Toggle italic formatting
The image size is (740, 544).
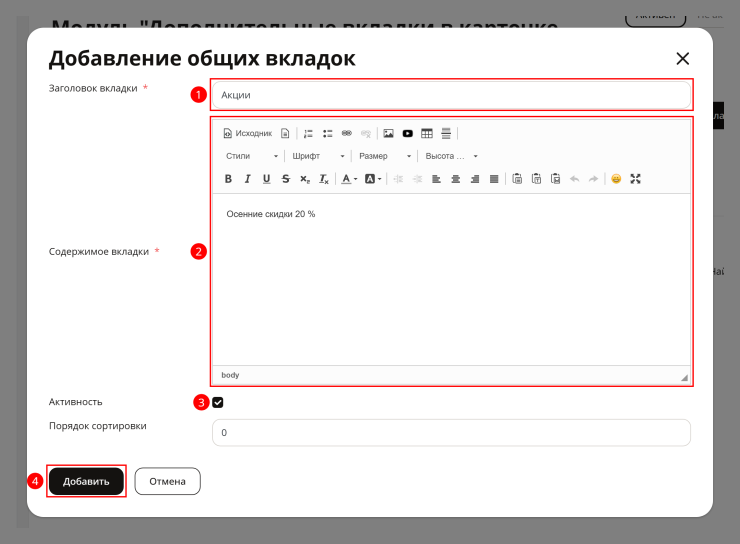tap(247, 179)
